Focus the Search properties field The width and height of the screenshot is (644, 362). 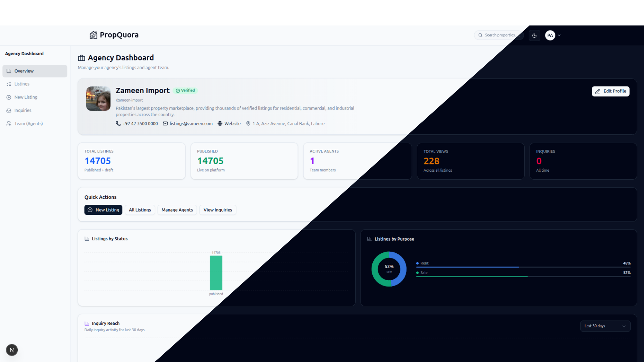tap(499, 35)
